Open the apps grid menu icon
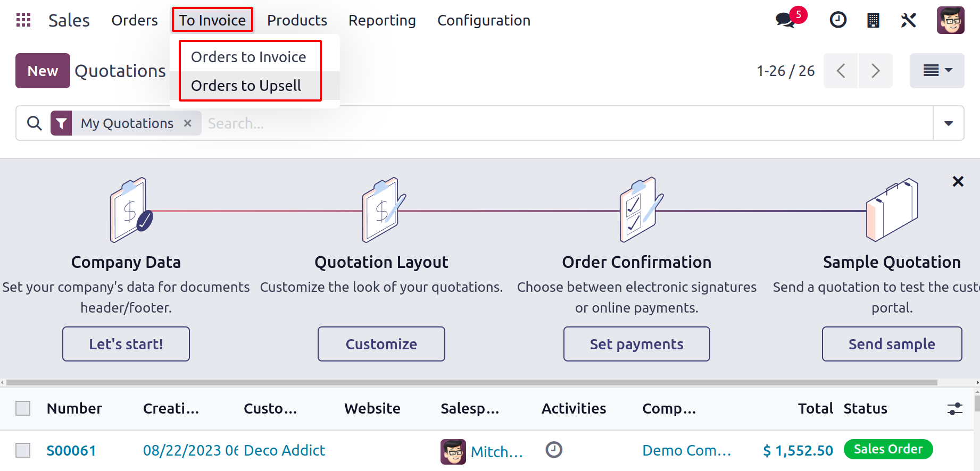The image size is (980, 471). click(x=23, y=20)
